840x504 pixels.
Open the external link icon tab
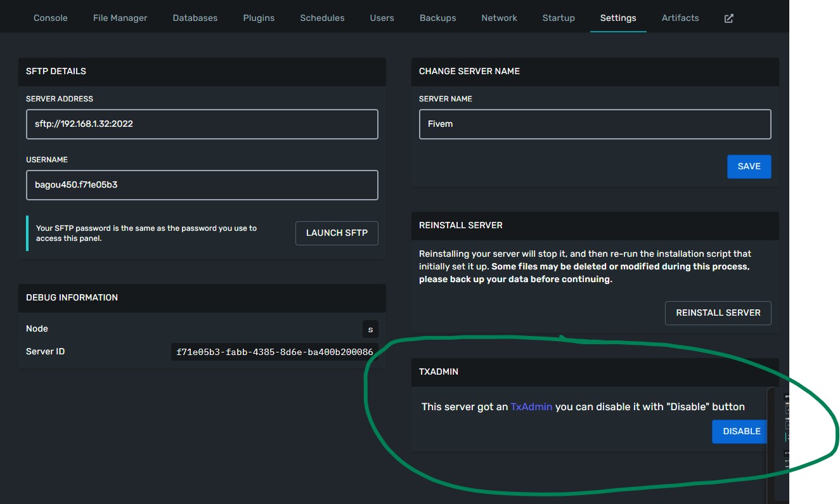click(728, 18)
